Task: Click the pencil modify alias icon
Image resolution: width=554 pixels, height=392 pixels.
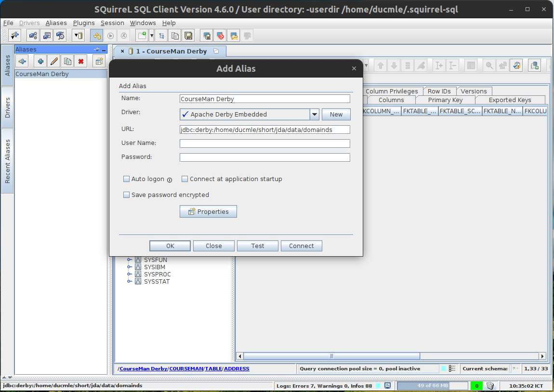Action: (54, 62)
